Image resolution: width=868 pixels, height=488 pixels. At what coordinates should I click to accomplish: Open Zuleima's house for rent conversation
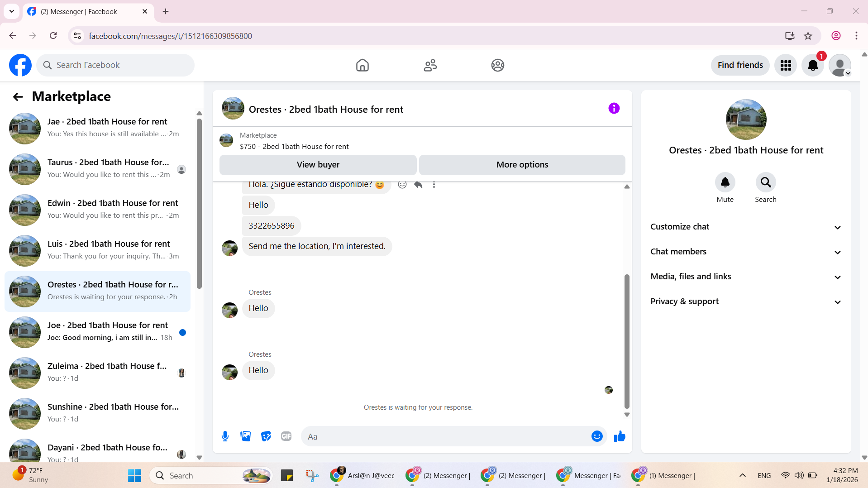click(97, 373)
